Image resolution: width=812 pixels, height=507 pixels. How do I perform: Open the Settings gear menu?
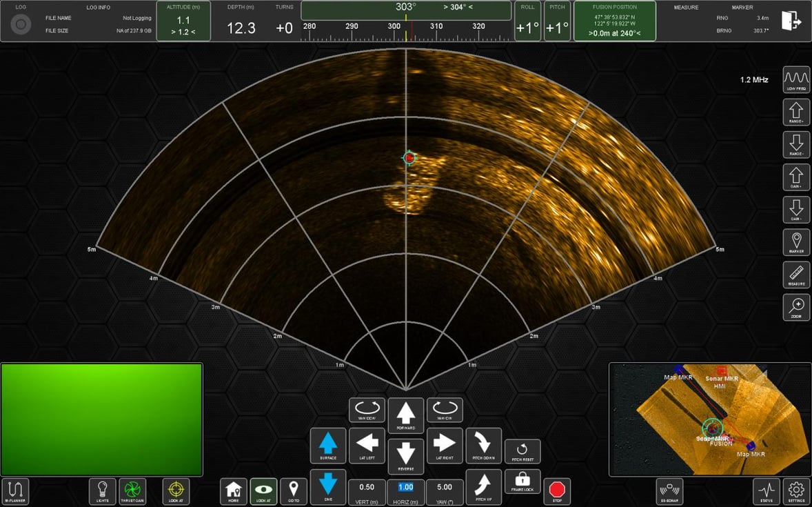(796, 491)
